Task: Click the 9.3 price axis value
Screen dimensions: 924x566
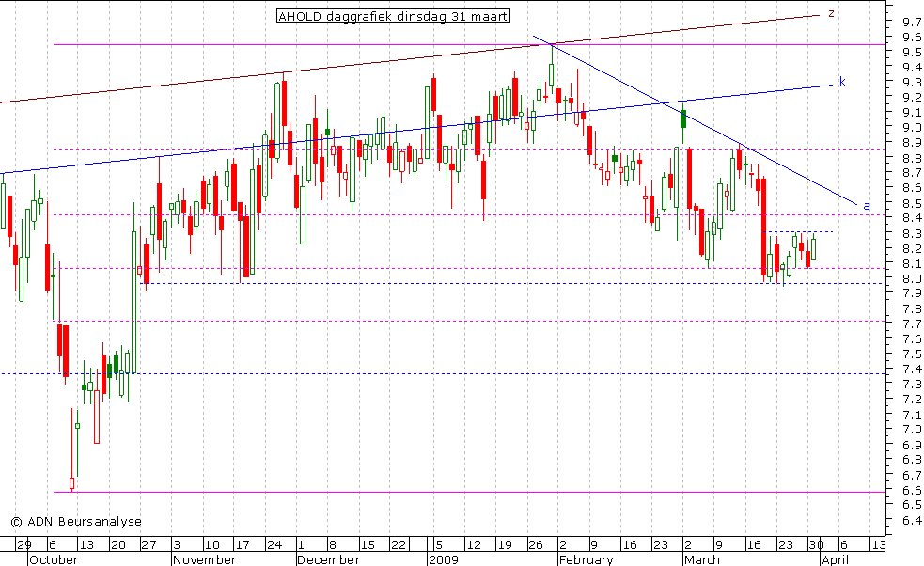Action: pyautogui.click(x=912, y=83)
